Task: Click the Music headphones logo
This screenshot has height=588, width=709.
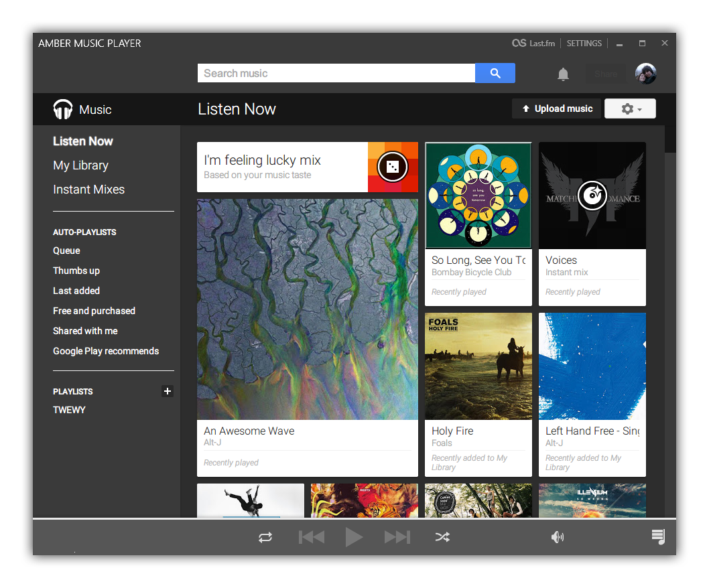Action: 63,109
